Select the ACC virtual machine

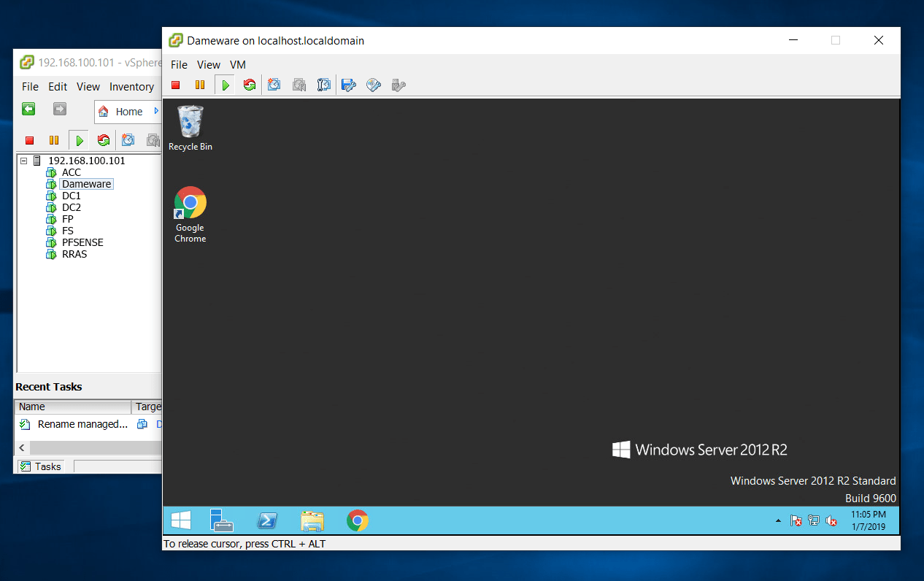coord(72,172)
